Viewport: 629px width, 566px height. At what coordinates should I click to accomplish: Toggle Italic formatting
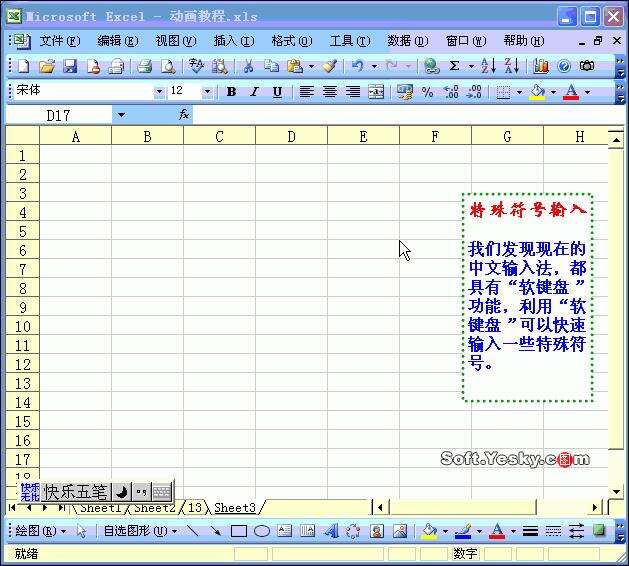click(254, 92)
